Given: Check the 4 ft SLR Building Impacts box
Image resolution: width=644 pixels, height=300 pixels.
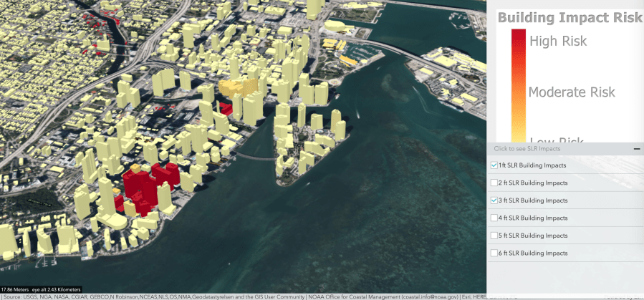Looking at the screenshot, I should 494,218.
